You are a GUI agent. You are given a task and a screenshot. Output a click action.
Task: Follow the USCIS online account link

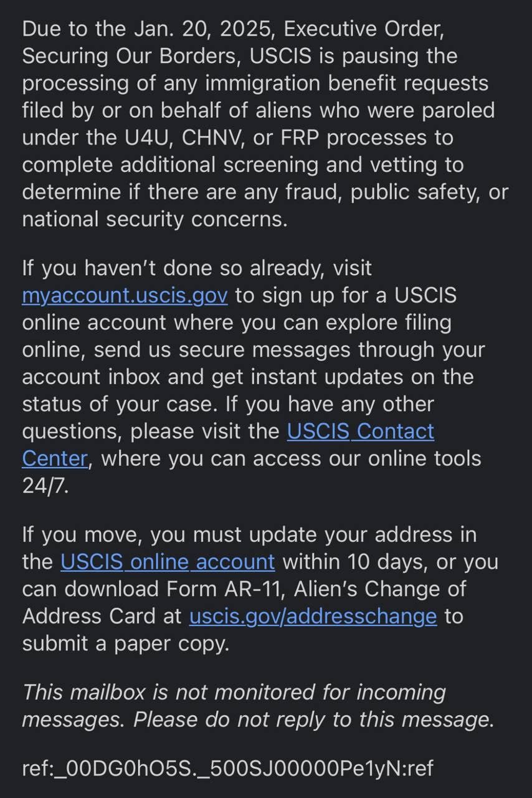click(167, 562)
